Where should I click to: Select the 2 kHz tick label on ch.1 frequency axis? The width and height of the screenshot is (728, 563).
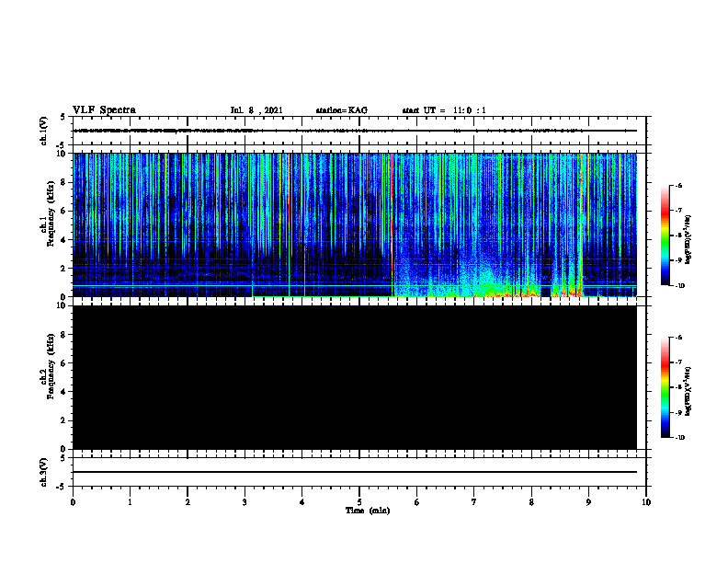63,269
